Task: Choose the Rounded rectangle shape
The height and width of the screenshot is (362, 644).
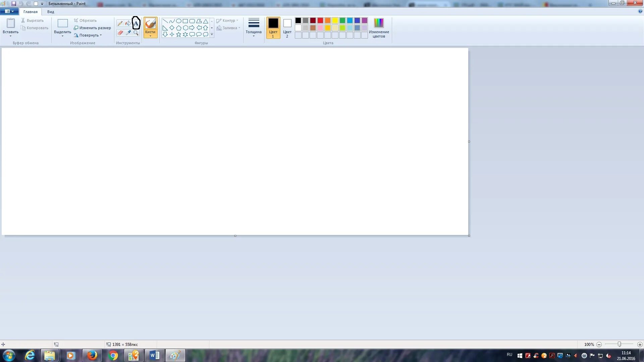Action: (x=192, y=21)
